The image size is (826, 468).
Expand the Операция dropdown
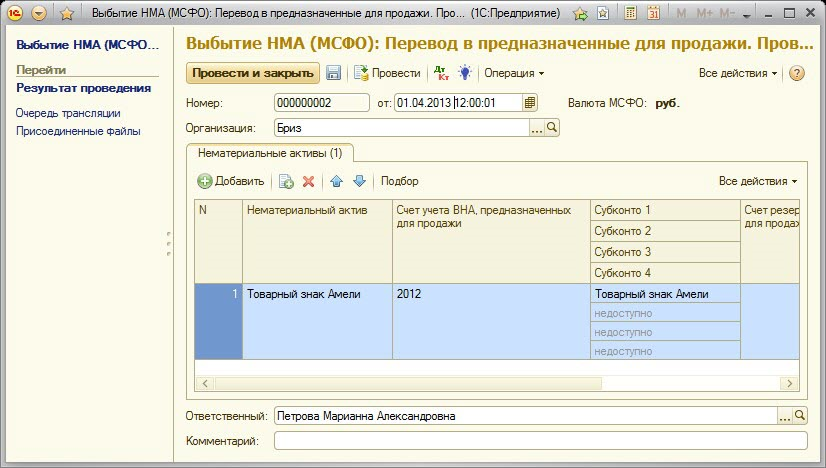[514, 74]
